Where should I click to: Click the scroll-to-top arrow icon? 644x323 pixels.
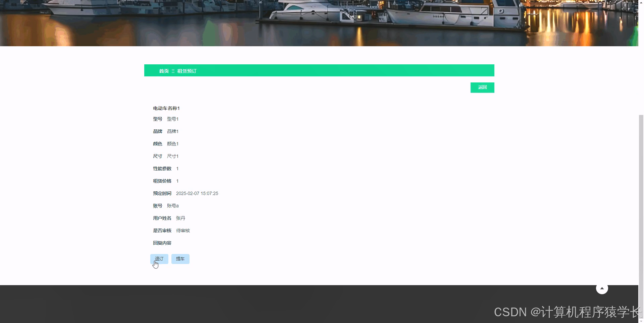tap(602, 288)
